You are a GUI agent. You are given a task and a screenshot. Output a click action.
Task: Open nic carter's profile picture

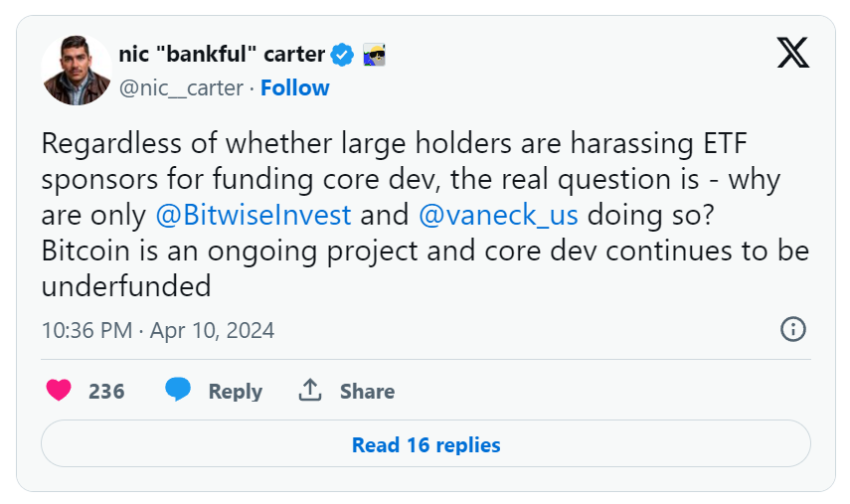[77, 71]
